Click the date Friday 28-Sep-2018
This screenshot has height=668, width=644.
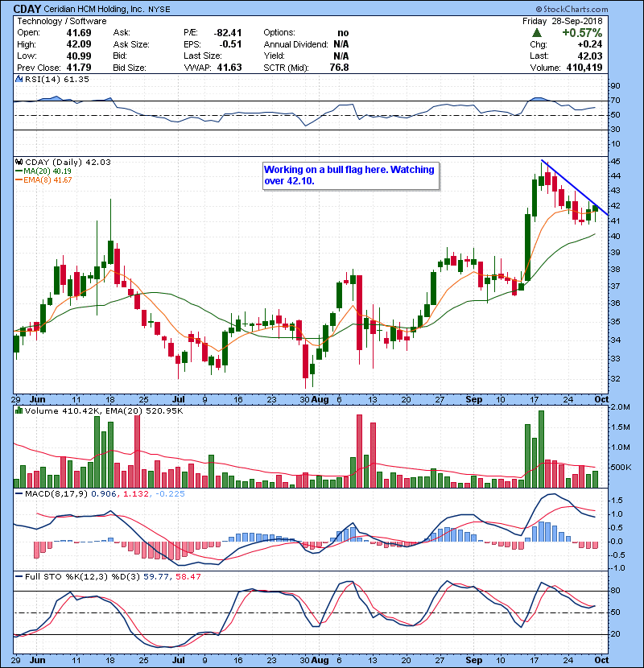[x=563, y=21]
